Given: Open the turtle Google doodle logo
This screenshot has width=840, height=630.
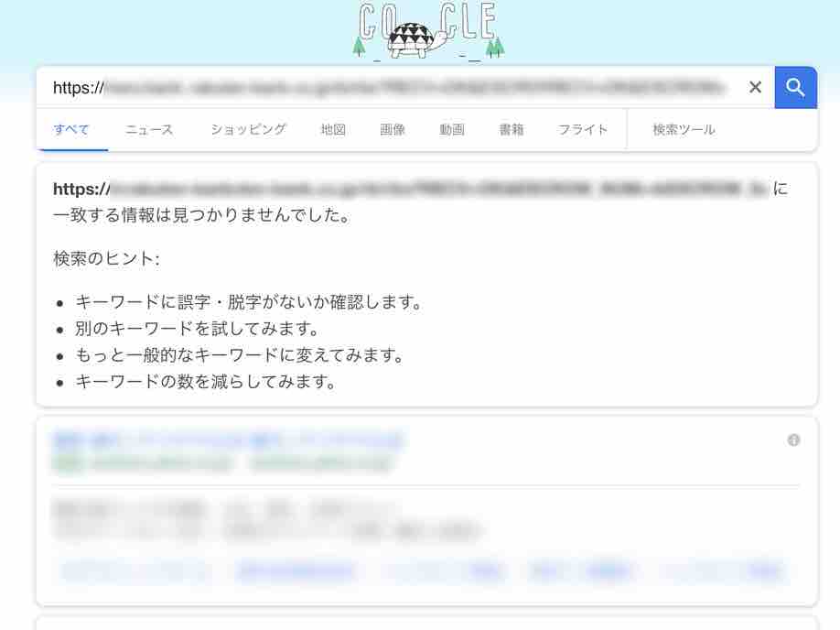Looking at the screenshot, I should (427, 31).
